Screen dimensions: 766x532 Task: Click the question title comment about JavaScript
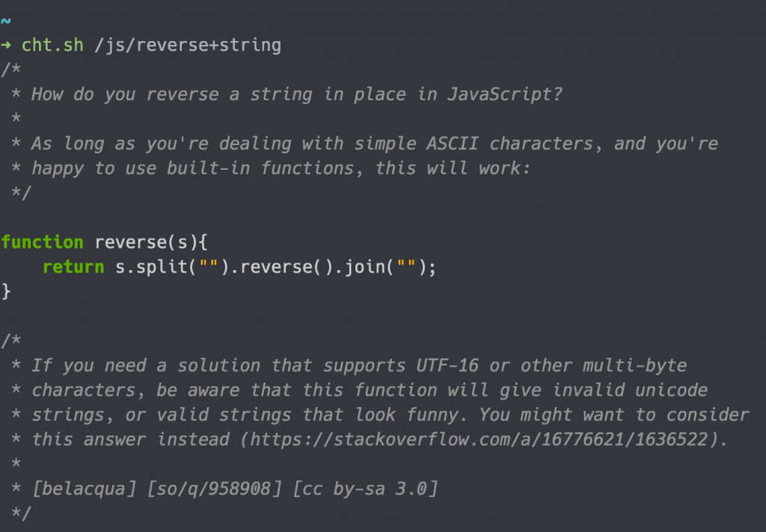[297, 94]
